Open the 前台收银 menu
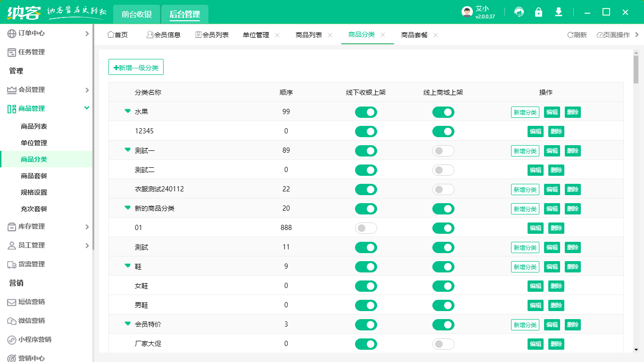Screen dimensions: 644x362 click(x=135, y=14)
